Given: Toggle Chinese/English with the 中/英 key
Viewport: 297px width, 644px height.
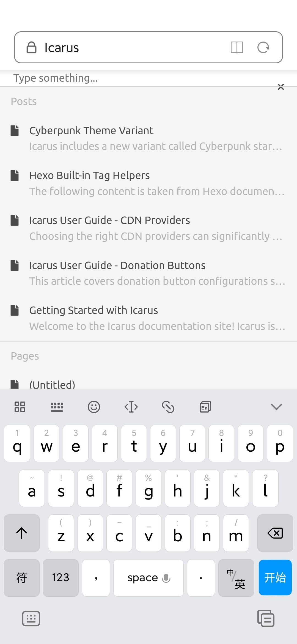Looking at the screenshot, I should pyautogui.click(x=236, y=578).
